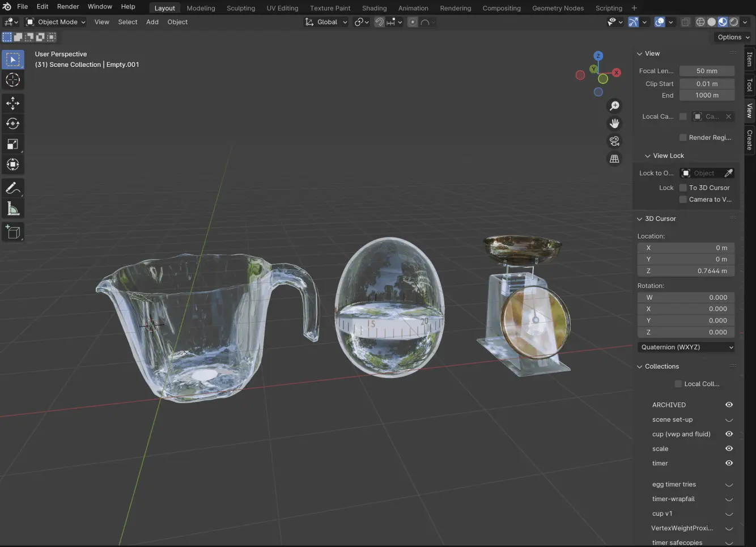Enable Local Collections checkbox
The image size is (756, 547).
[x=678, y=384]
